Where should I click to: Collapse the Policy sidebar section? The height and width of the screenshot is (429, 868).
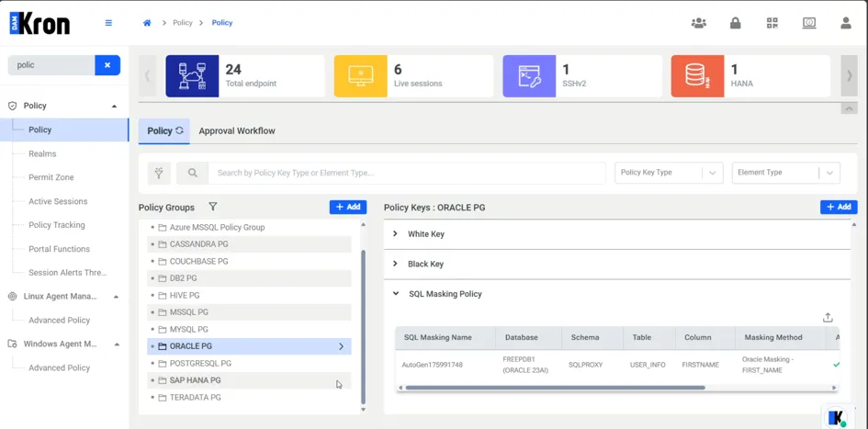(114, 106)
